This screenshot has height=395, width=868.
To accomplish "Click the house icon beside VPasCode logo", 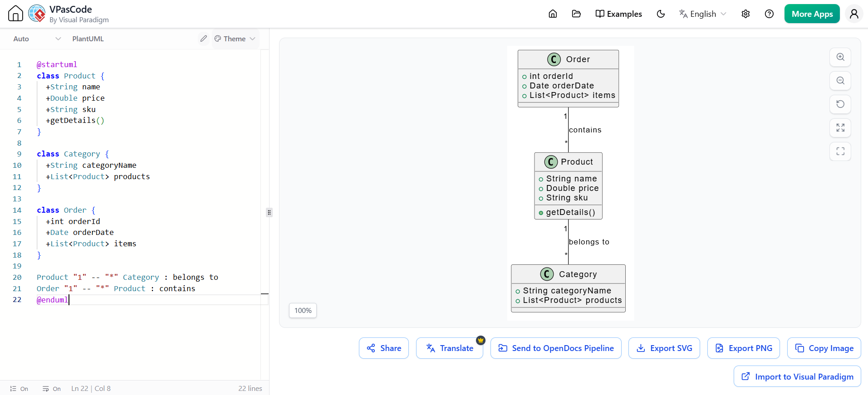I will pos(15,14).
